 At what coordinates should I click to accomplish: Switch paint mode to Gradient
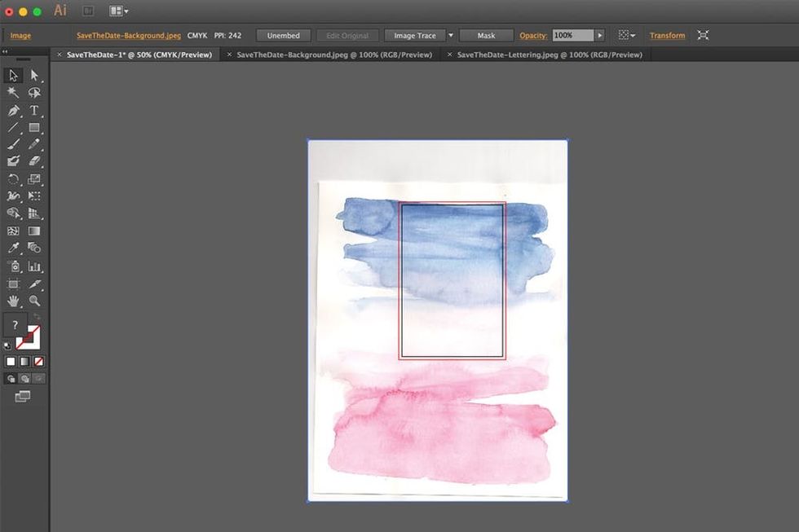click(24, 361)
